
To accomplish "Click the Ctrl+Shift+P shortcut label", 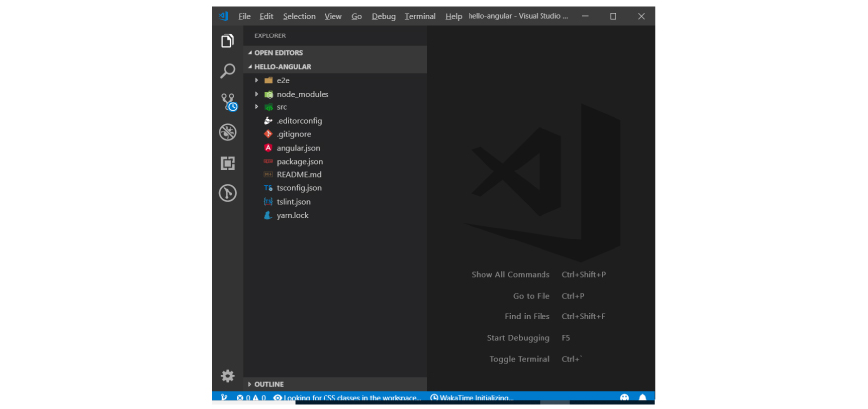I will pyautogui.click(x=584, y=275).
